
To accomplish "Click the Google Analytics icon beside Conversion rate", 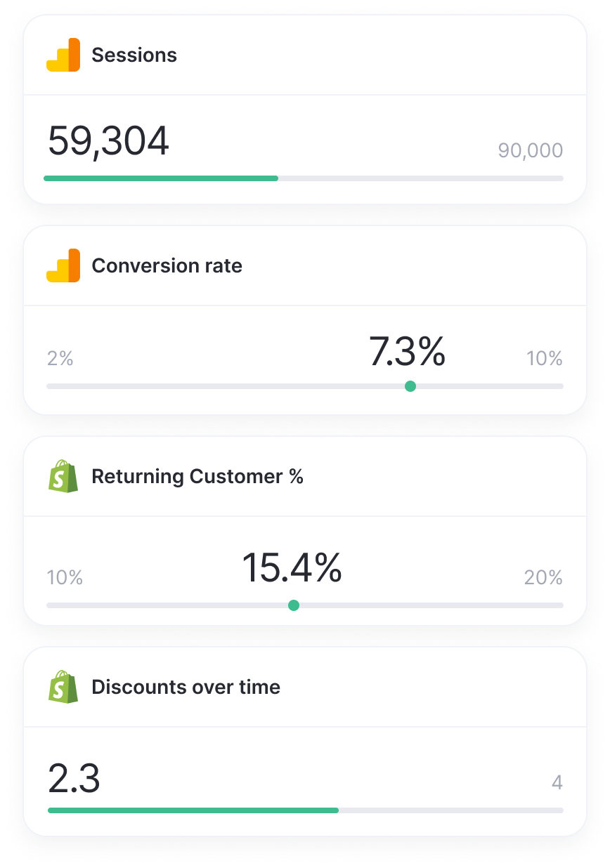I will tap(63, 265).
